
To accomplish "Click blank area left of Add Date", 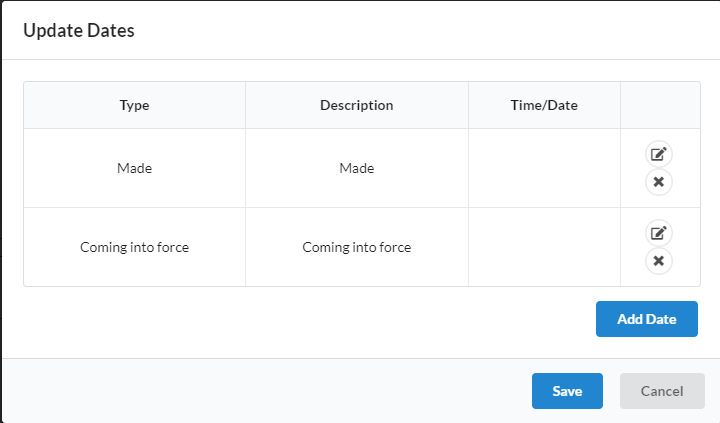I will point(309,319).
